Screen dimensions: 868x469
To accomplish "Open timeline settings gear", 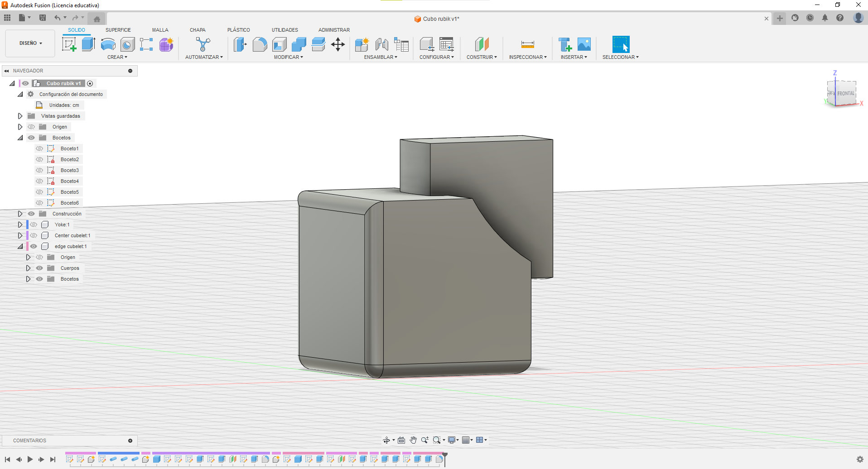I will click(x=860, y=459).
